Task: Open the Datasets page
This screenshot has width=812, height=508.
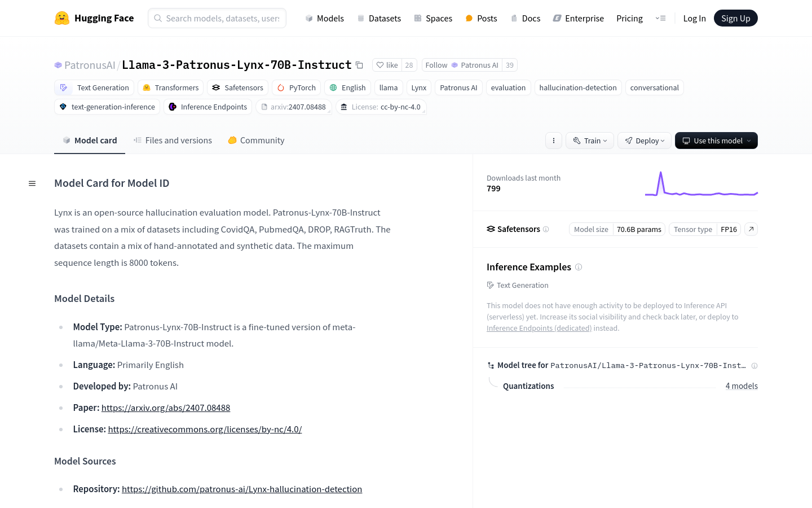Action: pyautogui.click(x=379, y=18)
